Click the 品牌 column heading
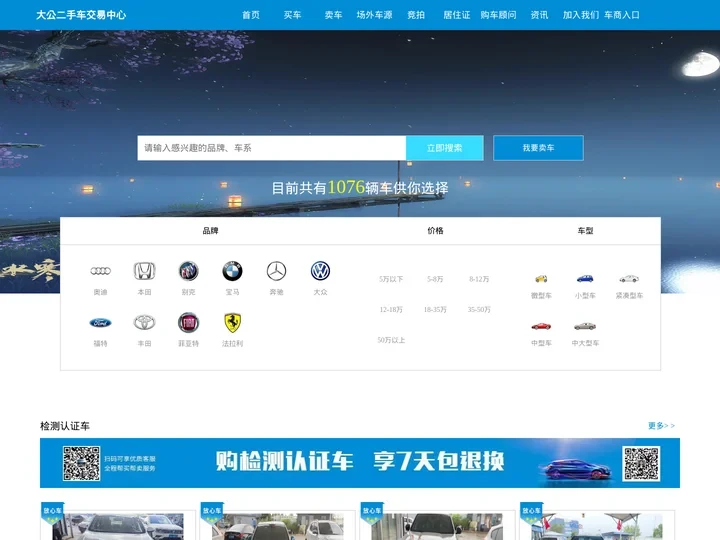 click(210, 231)
